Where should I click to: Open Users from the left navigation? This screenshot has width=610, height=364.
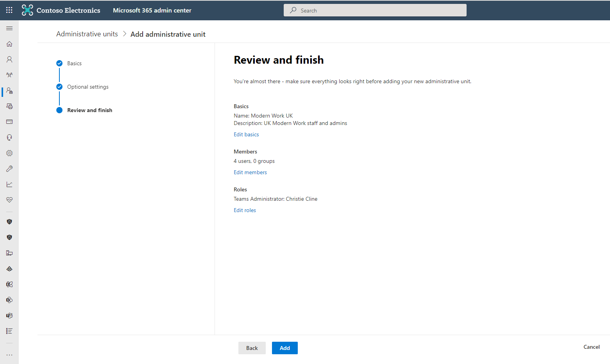pos(9,59)
